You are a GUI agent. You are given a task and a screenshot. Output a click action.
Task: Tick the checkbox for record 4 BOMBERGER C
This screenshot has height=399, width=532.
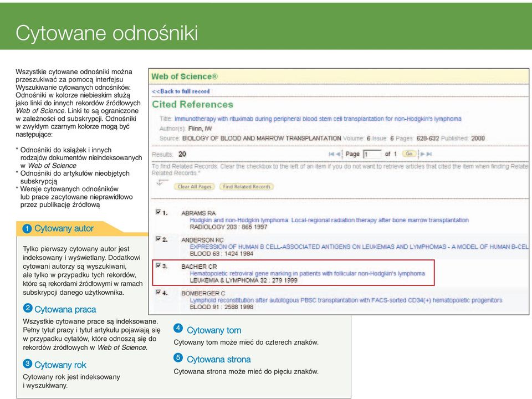158,292
